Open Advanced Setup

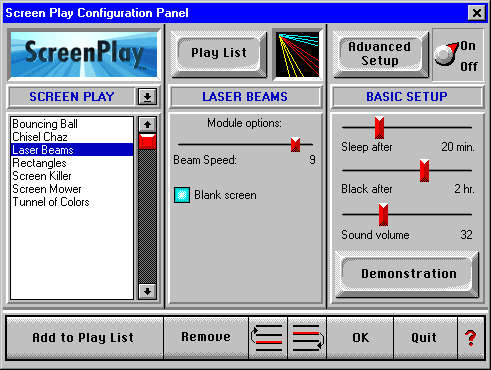coord(380,54)
